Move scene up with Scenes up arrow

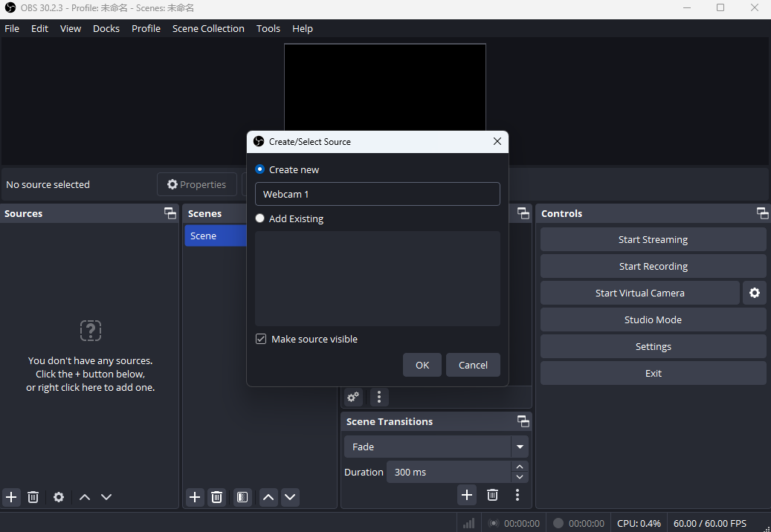pyautogui.click(x=268, y=497)
